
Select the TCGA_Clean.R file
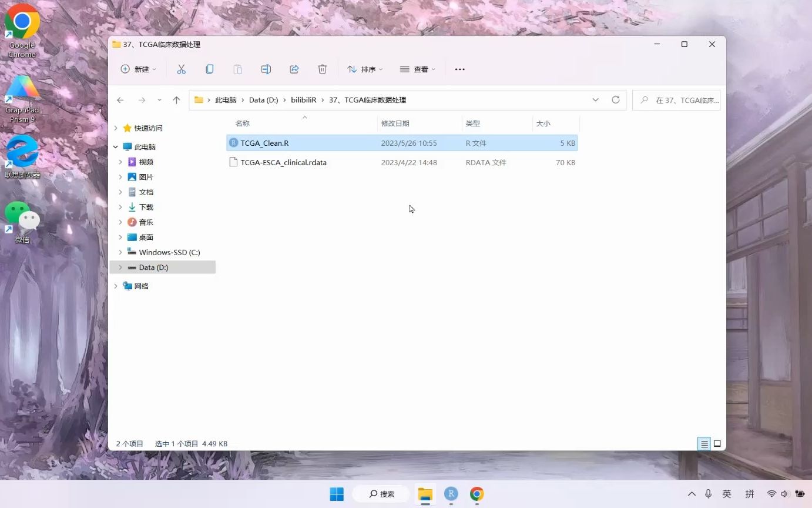402,143
